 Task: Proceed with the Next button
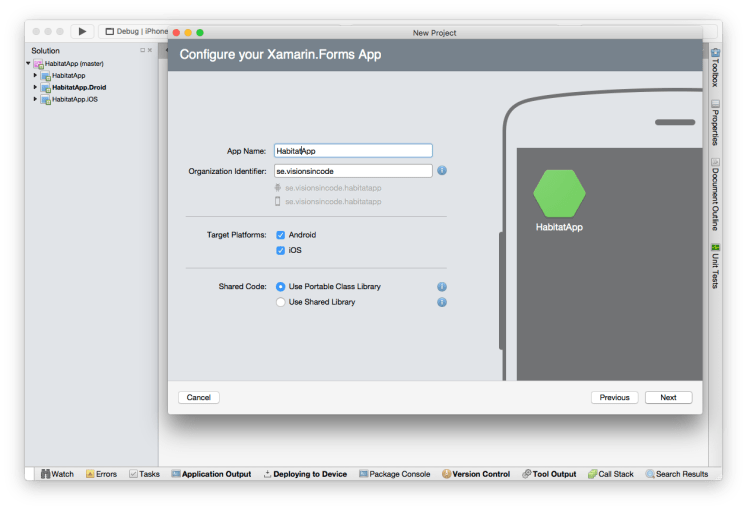pos(668,398)
